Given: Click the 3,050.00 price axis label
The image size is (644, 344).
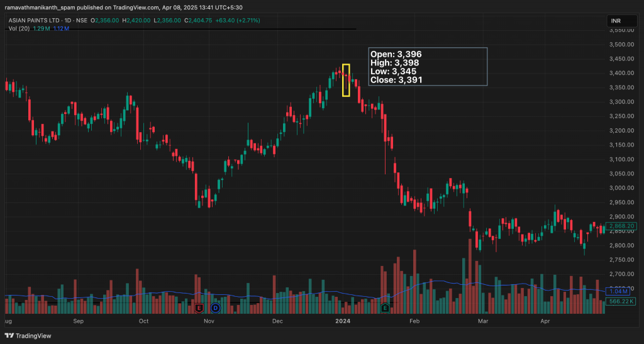Looking at the screenshot, I should (622, 174).
